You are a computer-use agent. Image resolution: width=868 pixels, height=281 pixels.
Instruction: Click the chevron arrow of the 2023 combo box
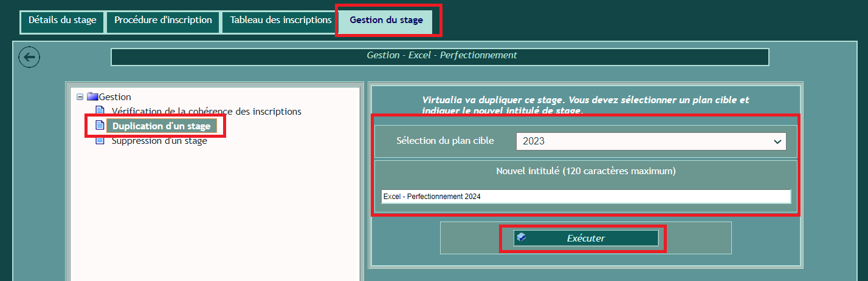click(777, 141)
